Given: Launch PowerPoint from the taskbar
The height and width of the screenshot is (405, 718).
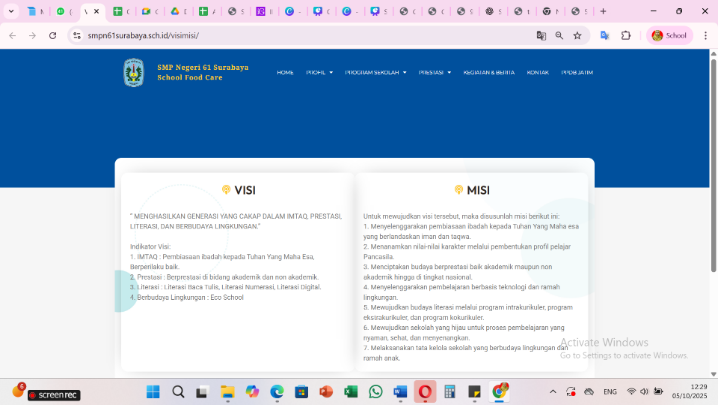Looking at the screenshot, I should coord(326,392).
